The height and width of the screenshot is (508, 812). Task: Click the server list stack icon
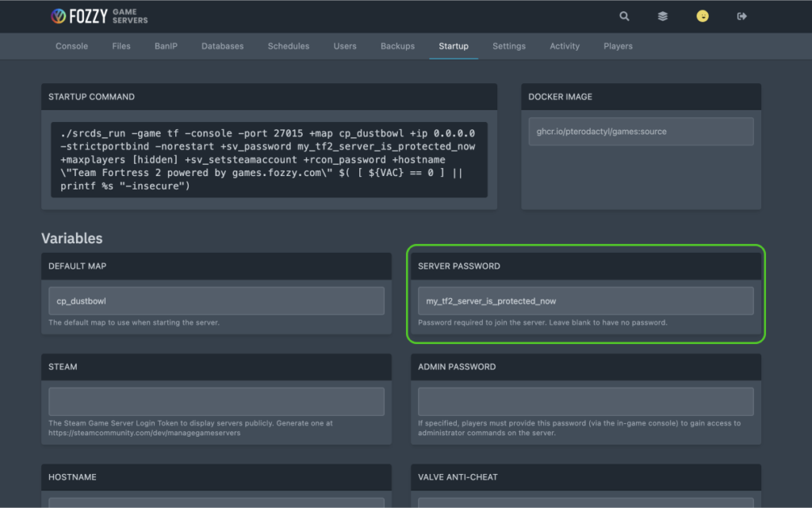coord(662,16)
